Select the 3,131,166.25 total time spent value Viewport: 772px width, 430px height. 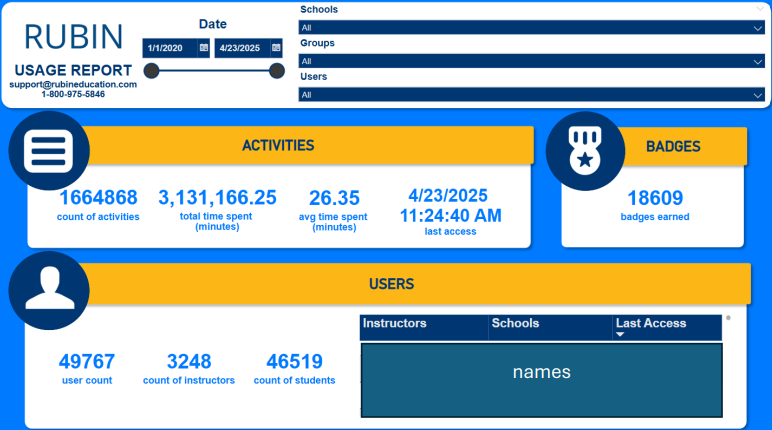217,198
